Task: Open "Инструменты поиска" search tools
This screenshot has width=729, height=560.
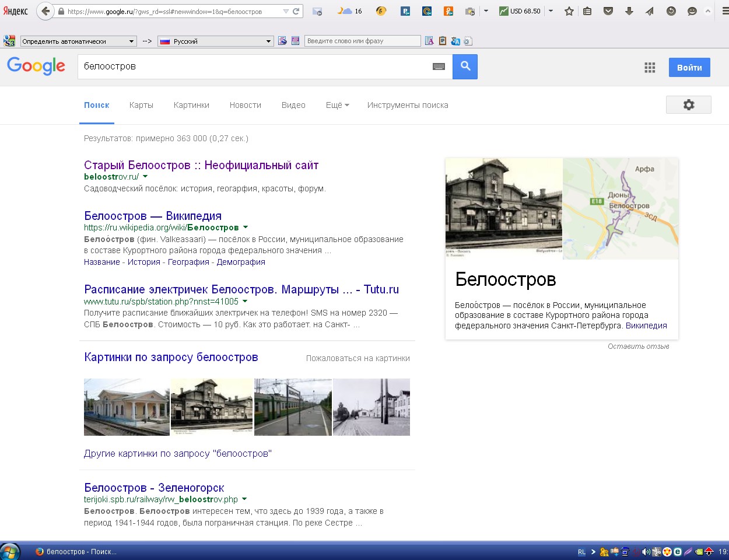Action: tap(408, 105)
